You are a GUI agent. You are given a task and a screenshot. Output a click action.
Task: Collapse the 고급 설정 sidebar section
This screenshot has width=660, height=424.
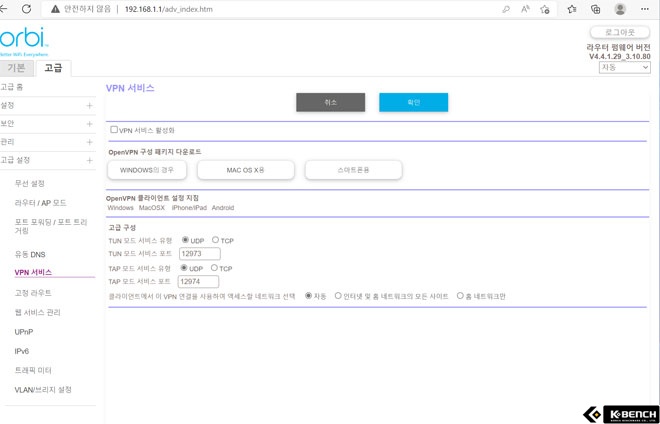point(89,160)
